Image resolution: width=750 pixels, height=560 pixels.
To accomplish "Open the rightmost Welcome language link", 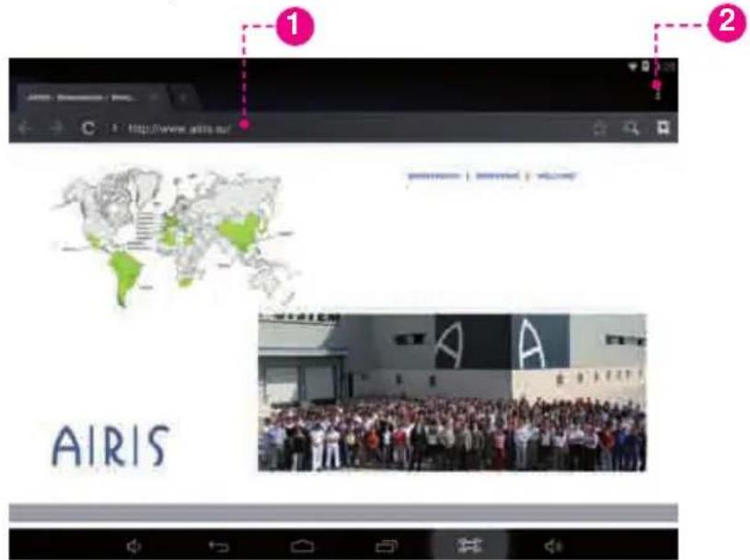I will click(556, 176).
